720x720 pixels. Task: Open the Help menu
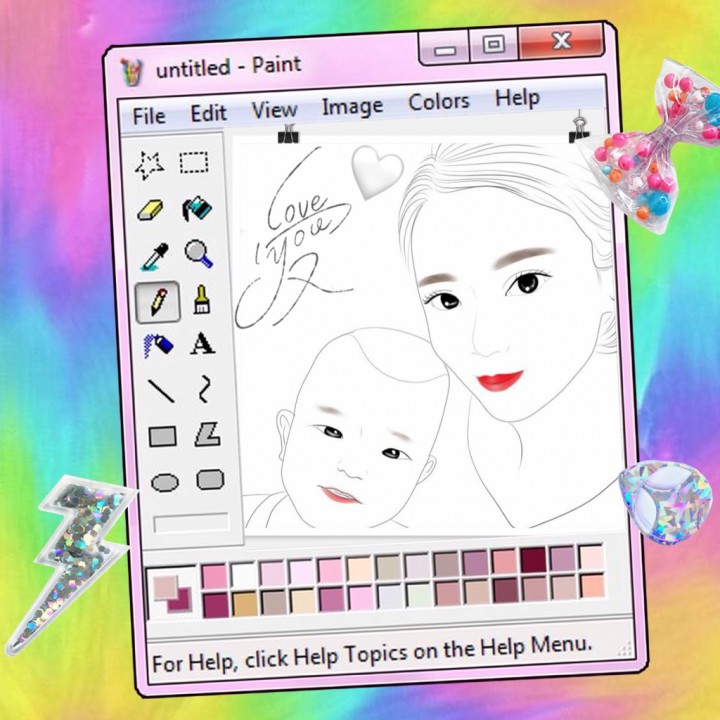517,98
